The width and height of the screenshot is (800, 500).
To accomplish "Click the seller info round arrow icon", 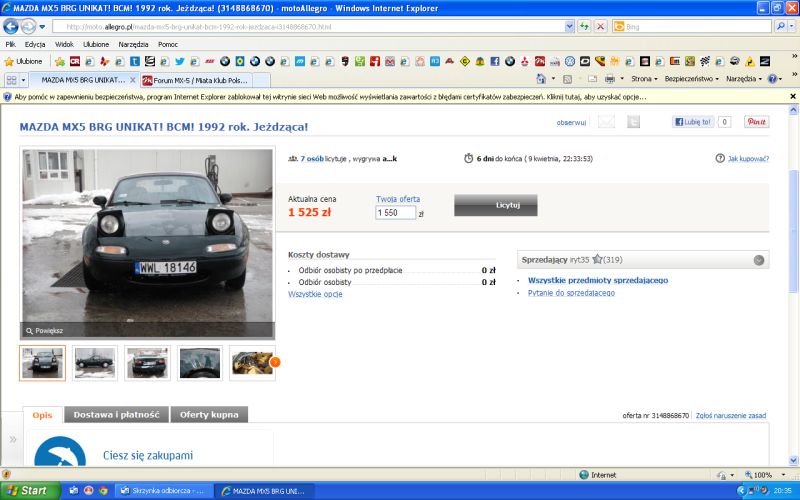I will point(759,260).
